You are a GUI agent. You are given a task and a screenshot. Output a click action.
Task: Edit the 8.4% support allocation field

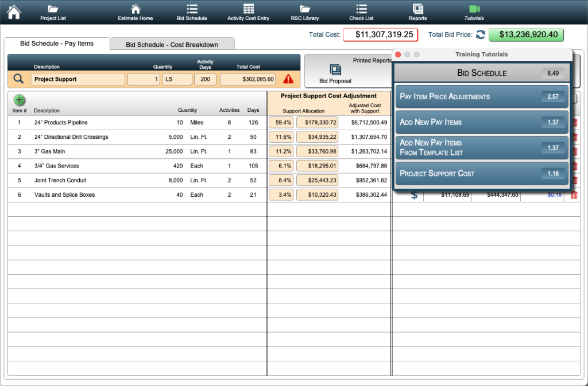tap(281, 181)
